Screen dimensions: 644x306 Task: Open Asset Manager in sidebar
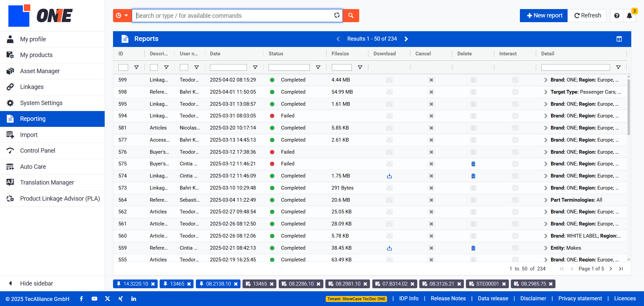52,71
